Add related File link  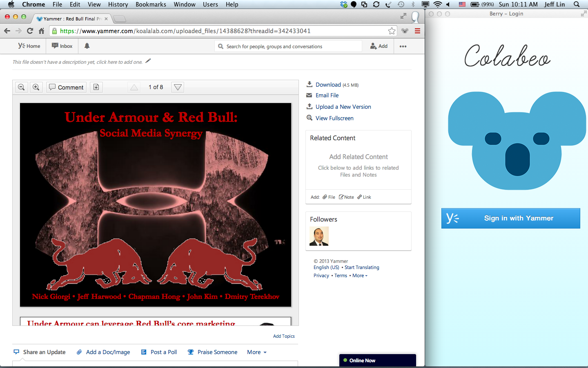(x=329, y=197)
